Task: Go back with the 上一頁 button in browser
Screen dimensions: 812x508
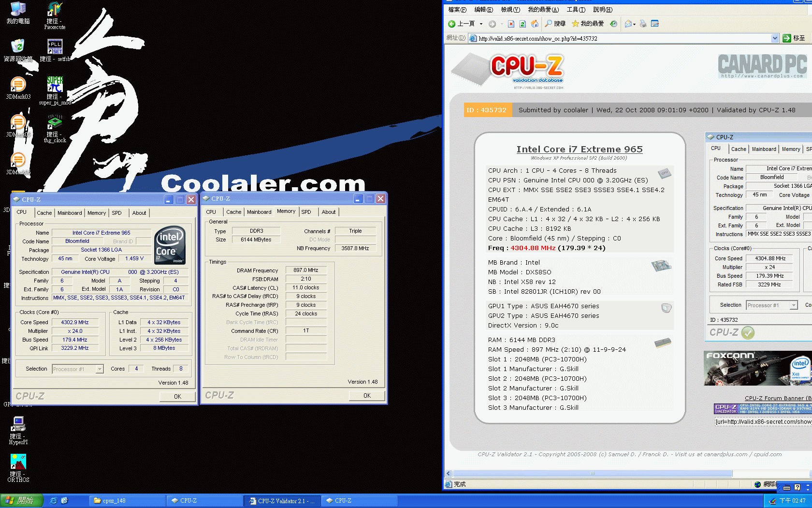Action: coord(462,24)
